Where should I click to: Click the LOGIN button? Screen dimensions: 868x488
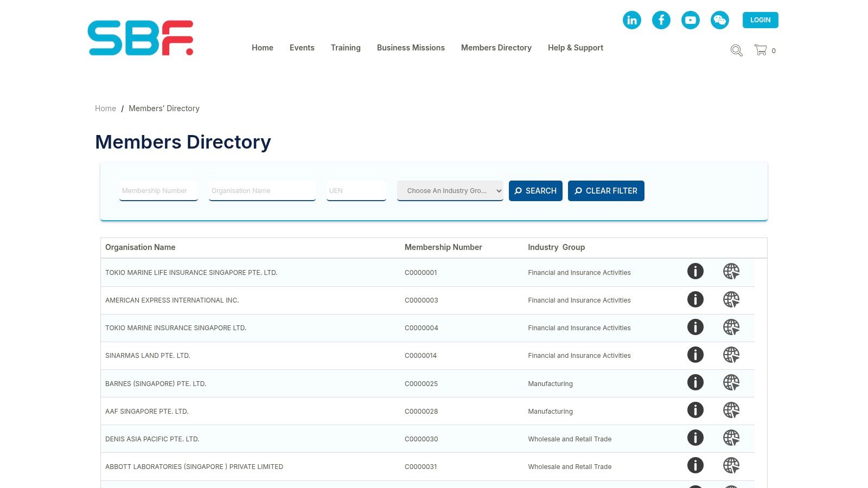761,20
